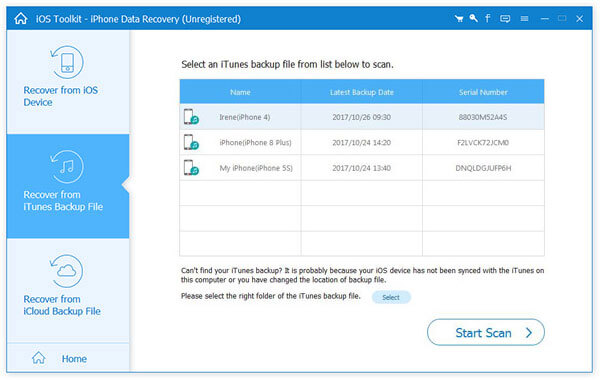Select the Irene(iPhone 4) backup name

click(x=245, y=117)
